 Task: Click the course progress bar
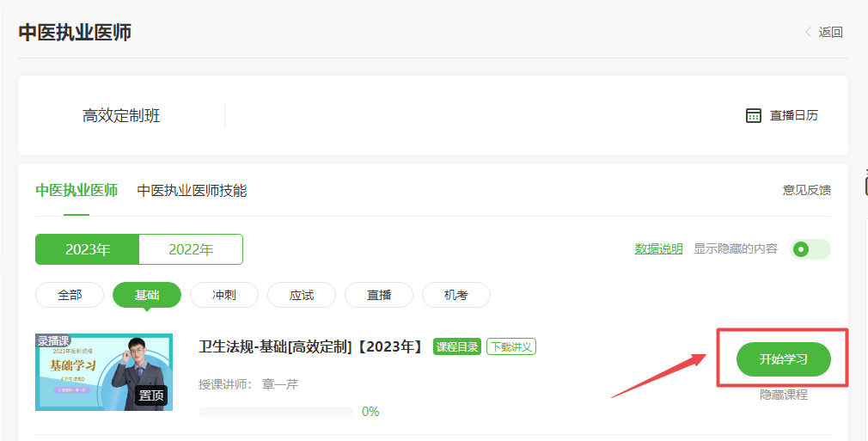(275, 412)
